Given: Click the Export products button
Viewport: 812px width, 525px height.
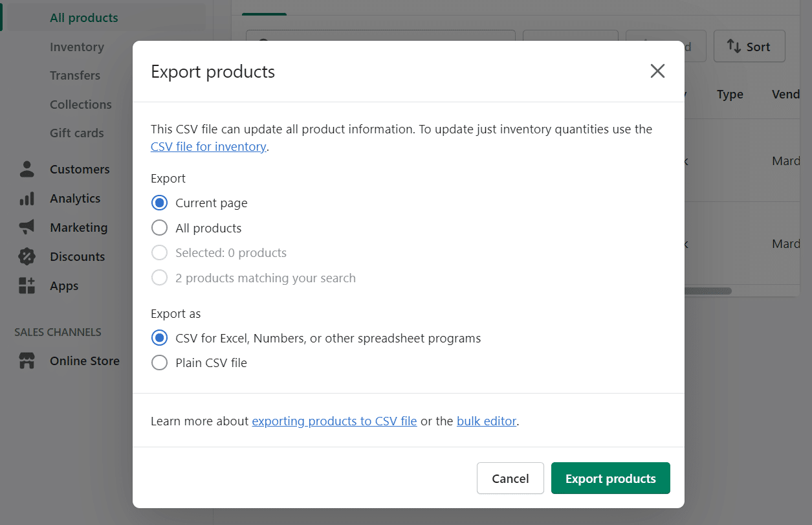Looking at the screenshot, I should tap(610, 478).
